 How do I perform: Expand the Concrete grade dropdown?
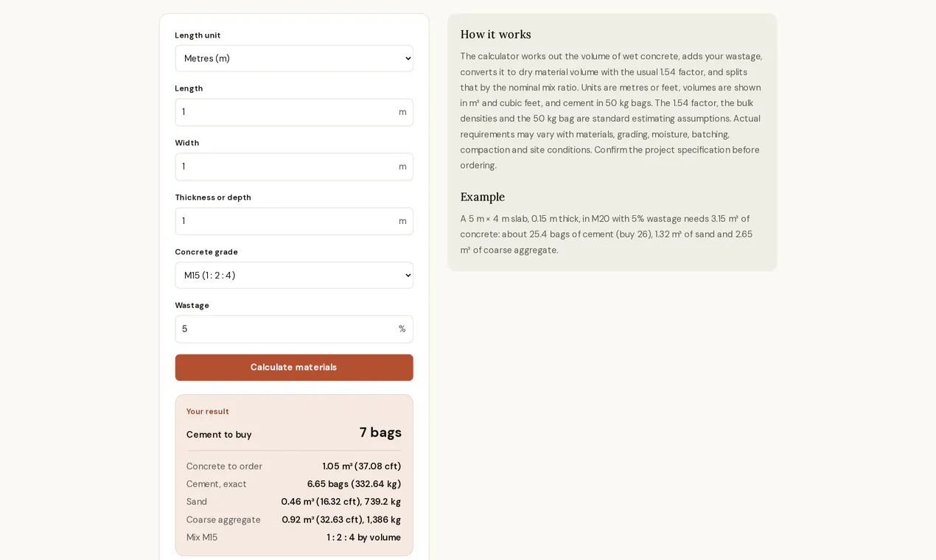[x=293, y=276]
